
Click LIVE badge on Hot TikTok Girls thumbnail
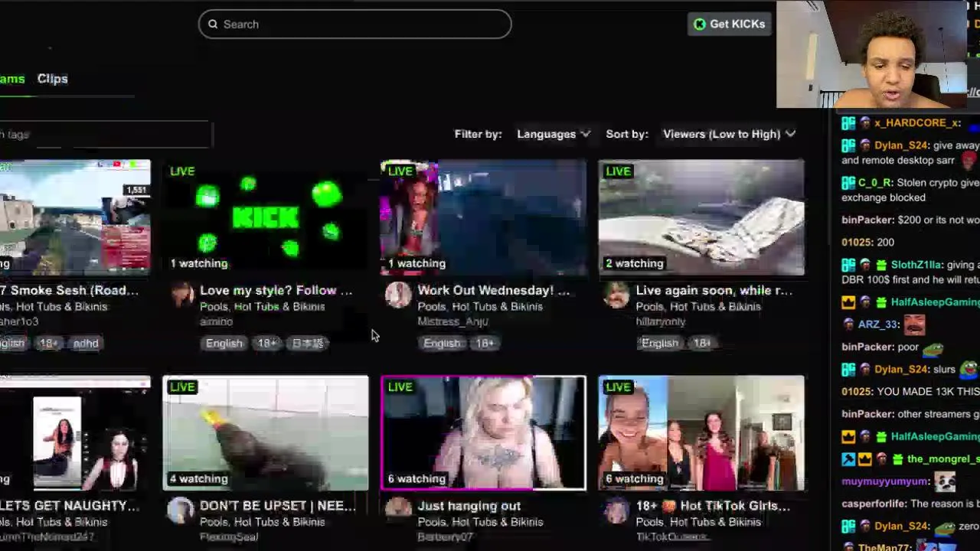tap(618, 387)
